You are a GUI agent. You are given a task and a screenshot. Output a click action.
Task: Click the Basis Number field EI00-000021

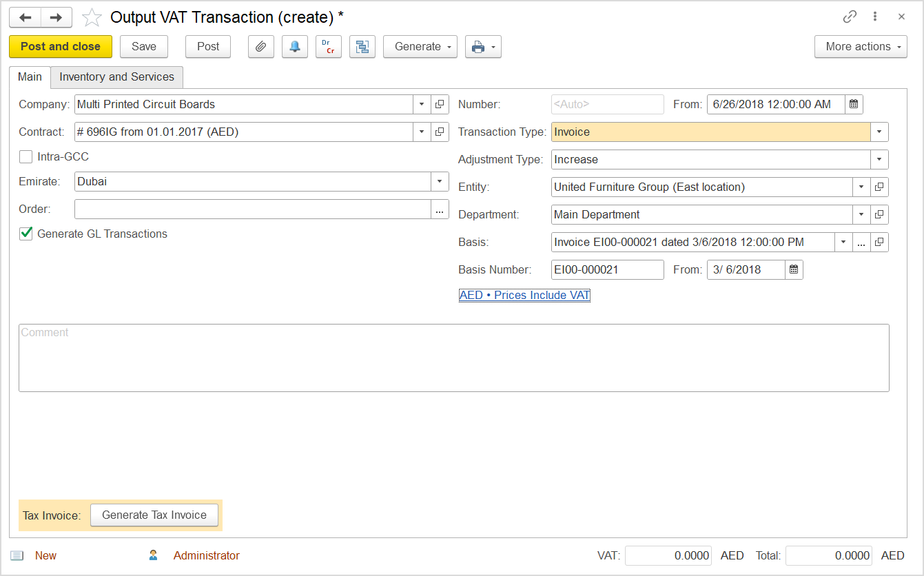[x=608, y=270]
